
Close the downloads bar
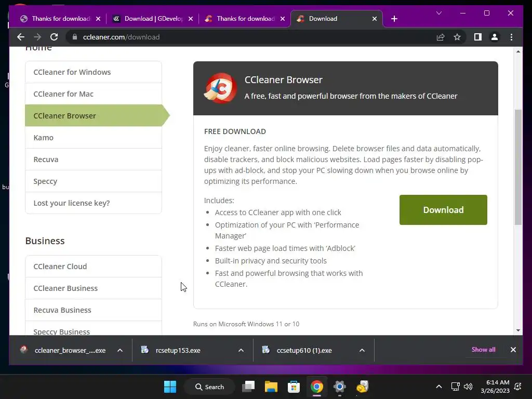[x=513, y=350]
